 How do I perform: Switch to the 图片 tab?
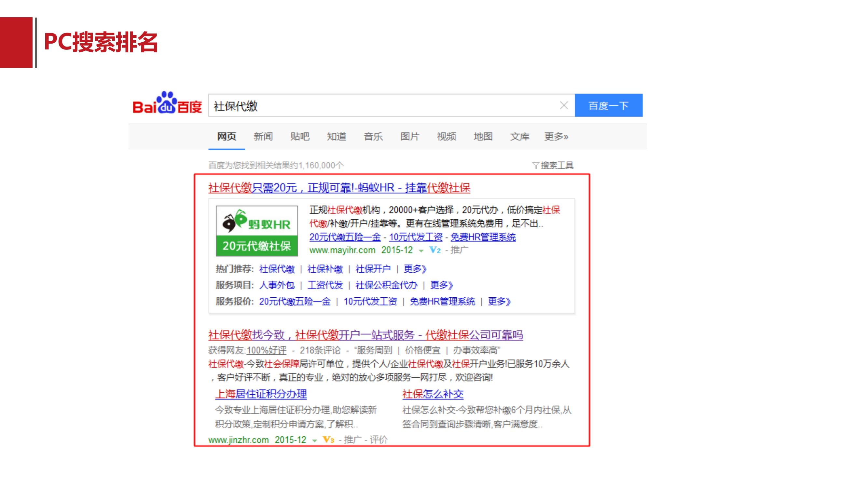coord(410,136)
